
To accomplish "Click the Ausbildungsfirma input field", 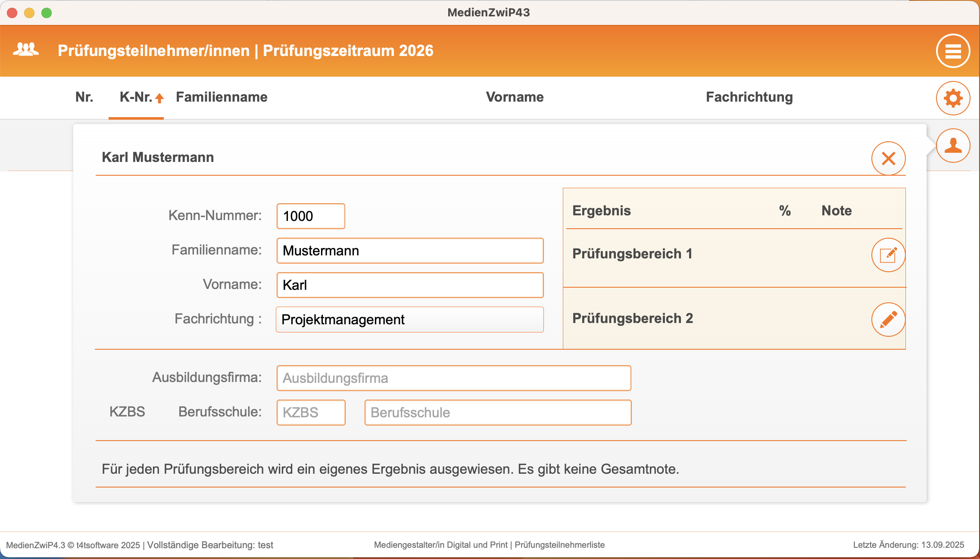I will pyautogui.click(x=453, y=378).
